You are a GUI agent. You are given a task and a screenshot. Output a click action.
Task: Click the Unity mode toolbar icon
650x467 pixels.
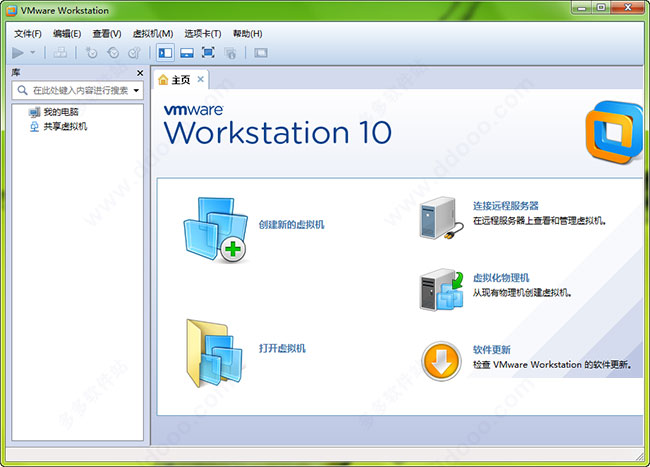[x=230, y=53]
